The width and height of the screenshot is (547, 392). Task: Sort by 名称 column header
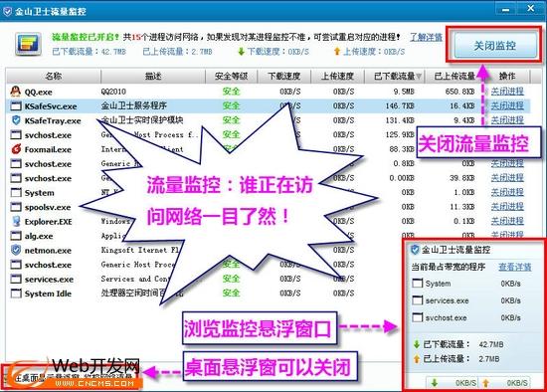[54, 76]
